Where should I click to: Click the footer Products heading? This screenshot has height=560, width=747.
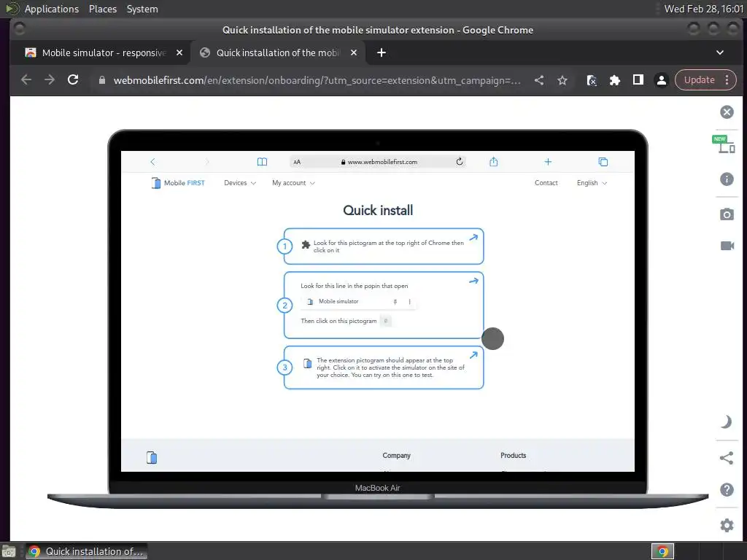(x=513, y=455)
